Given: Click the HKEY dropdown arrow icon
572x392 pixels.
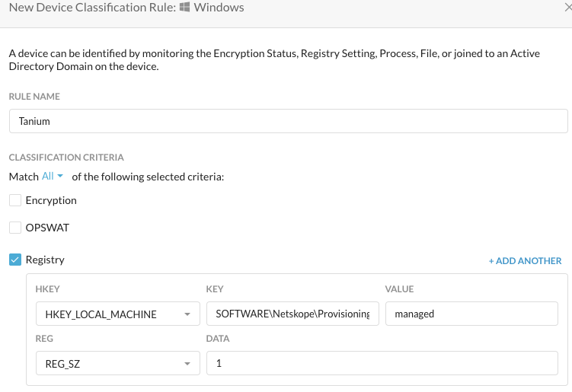Looking at the screenshot, I should coord(187,314).
